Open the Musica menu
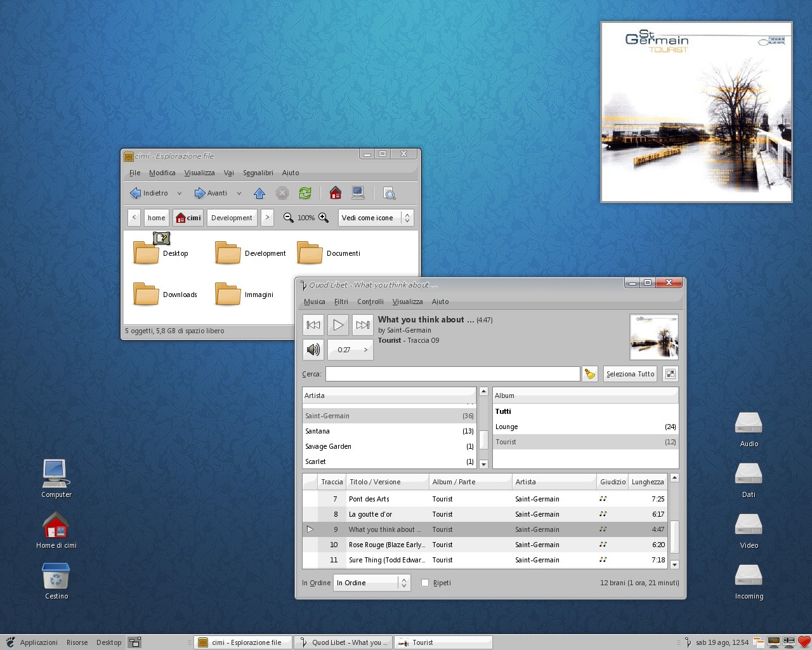The height and width of the screenshot is (650, 812). click(x=314, y=302)
